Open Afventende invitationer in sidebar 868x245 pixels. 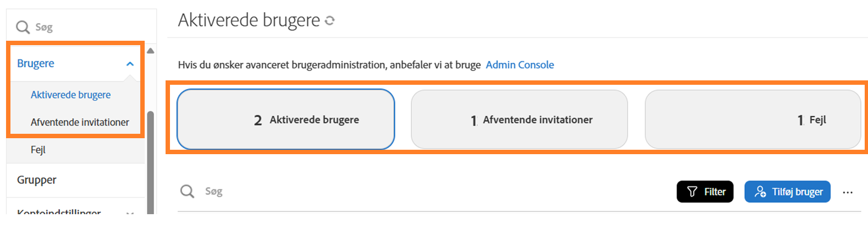click(x=80, y=122)
